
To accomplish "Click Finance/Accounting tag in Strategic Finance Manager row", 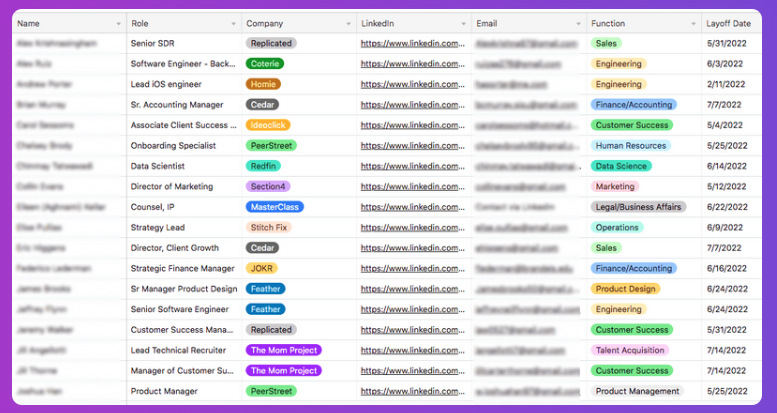I will tap(634, 268).
